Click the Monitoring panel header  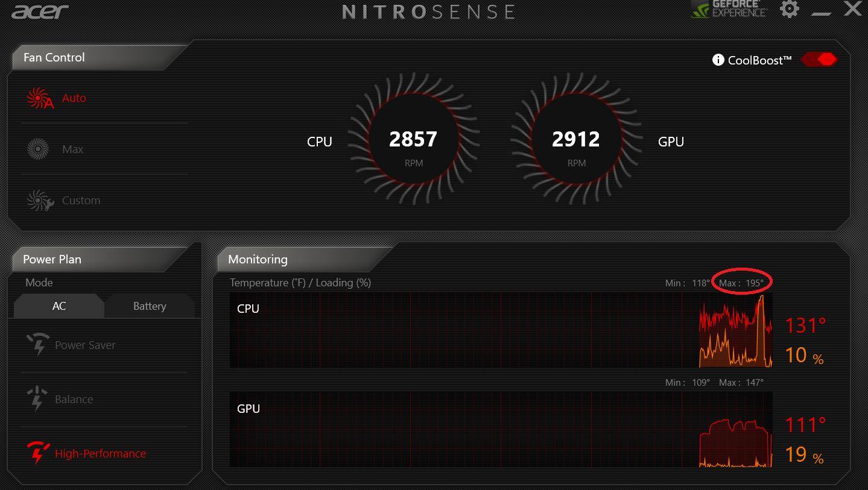point(257,259)
